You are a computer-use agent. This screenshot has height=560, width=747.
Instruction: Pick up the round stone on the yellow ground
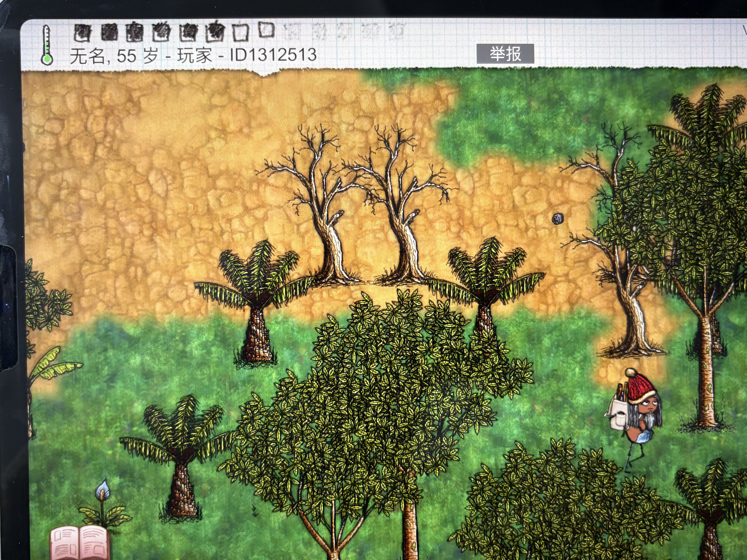pyautogui.click(x=557, y=218)
